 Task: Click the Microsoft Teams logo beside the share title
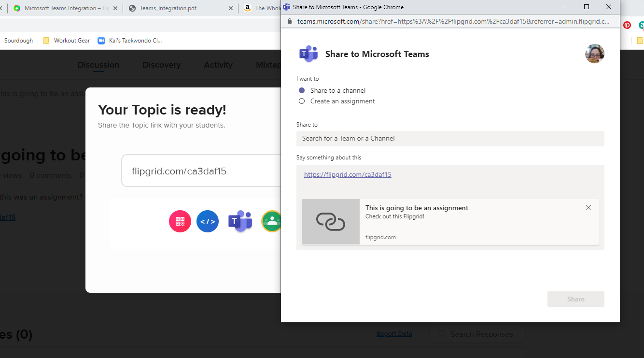pos(308,54)
